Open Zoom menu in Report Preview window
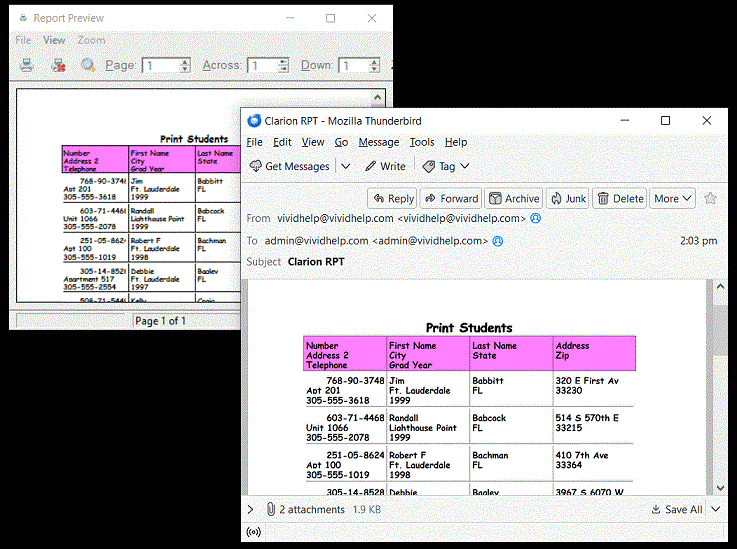This screenshot has height=549, width=737. click(x=91, y=40)
